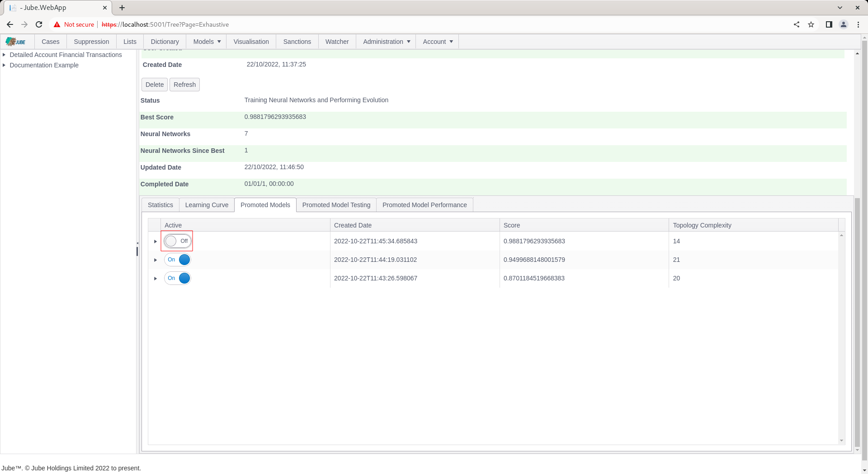
Task: Open the Lists menu
Action: click(130, 42)
